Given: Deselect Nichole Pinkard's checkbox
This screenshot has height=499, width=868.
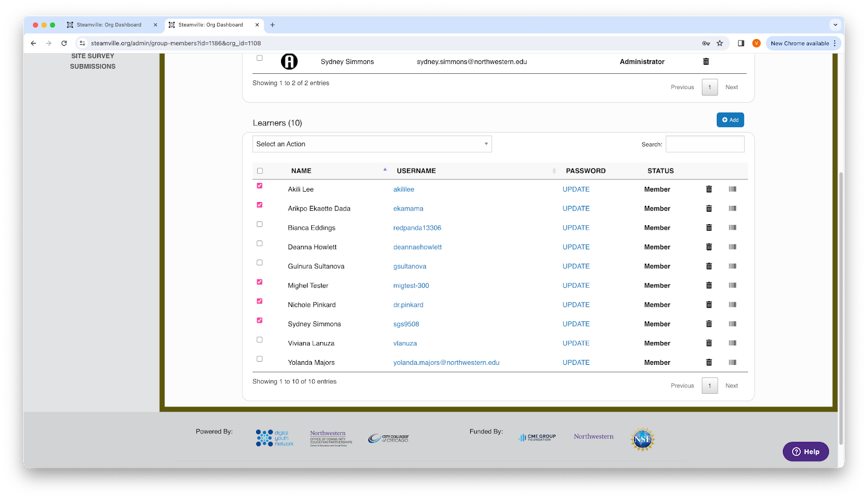Looking at the screenshot, I should tap(259, 301).
